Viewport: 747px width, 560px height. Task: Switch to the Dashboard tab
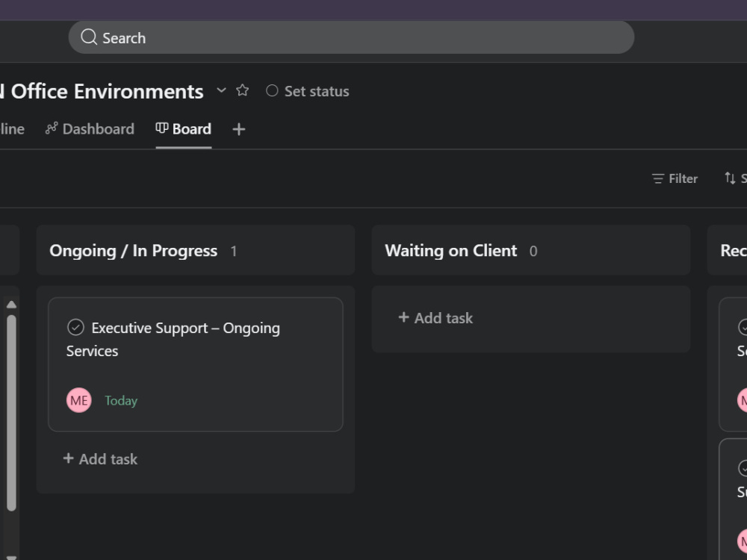(x=90, y=128)
